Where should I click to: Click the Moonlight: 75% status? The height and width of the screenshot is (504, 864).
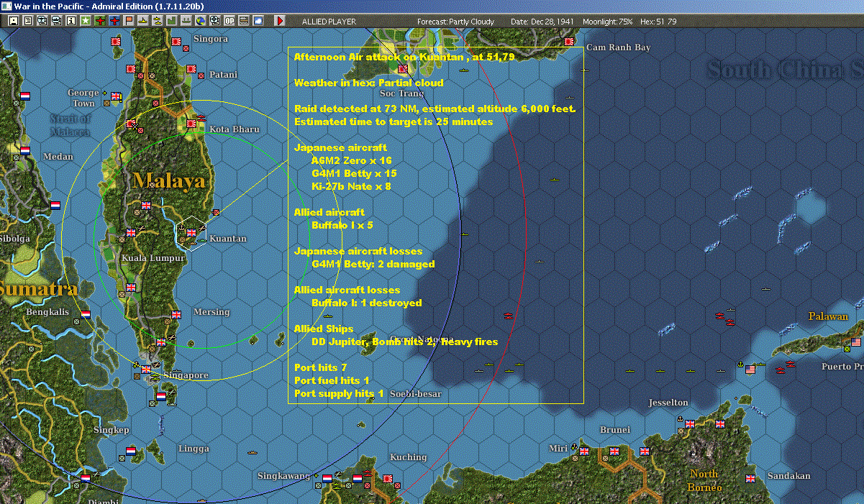[608, 22]
